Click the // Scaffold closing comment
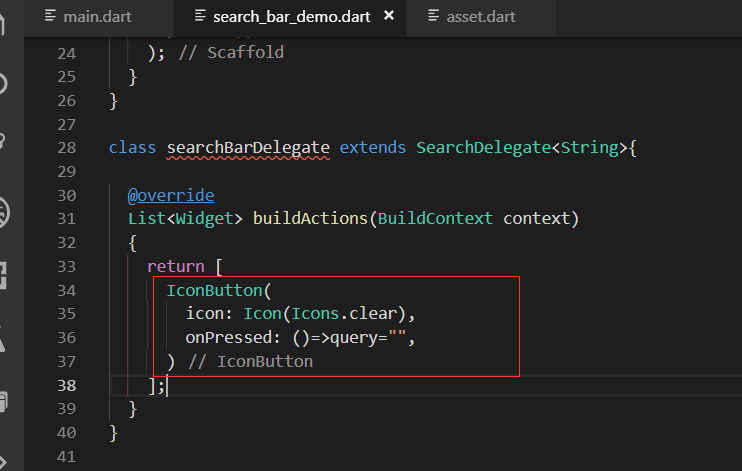This screenshot has width=742, height=471. 231,53
